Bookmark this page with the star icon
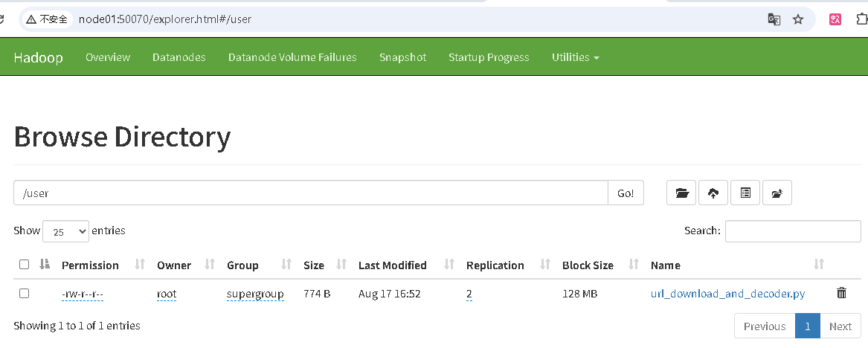This screenshot has width=868, height=348. click(x=798, y=19)
